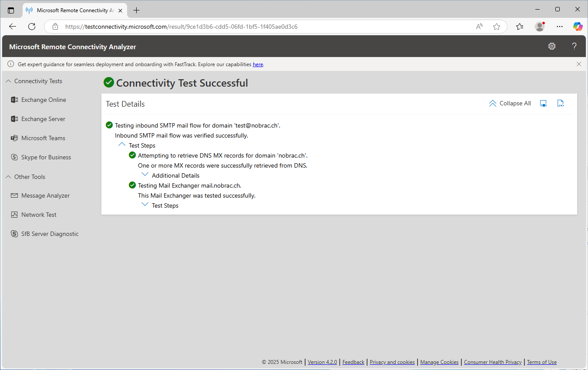Image resolution: width=588 pixels, height=370 pixels.
Task: Click the Message Analyzer envelope icon
Action: pos(14,195)
